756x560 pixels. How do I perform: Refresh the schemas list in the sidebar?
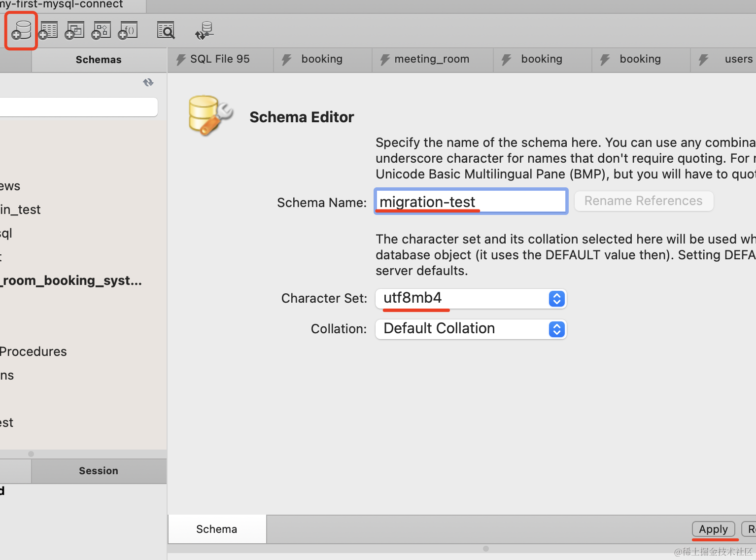point(148,82)
